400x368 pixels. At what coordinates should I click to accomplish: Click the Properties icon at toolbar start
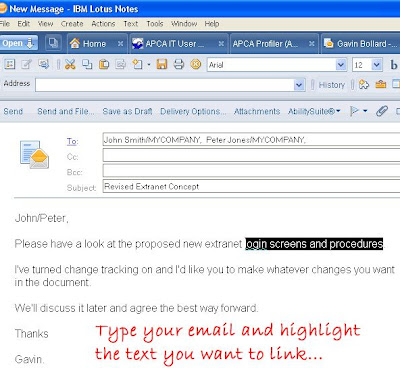pos(9,64)
